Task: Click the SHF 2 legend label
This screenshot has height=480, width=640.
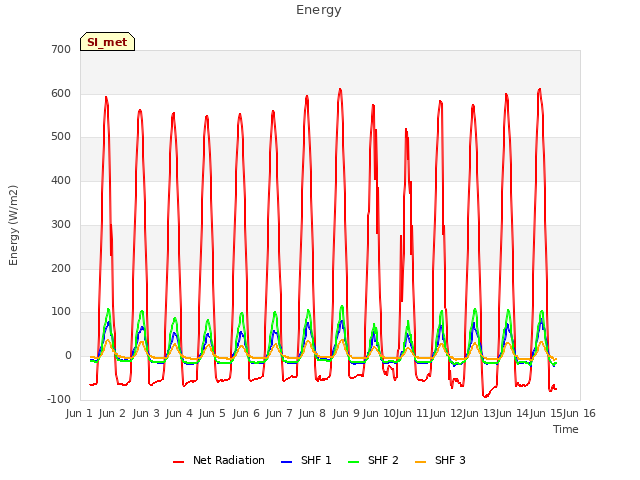Action: click(383, 460)
